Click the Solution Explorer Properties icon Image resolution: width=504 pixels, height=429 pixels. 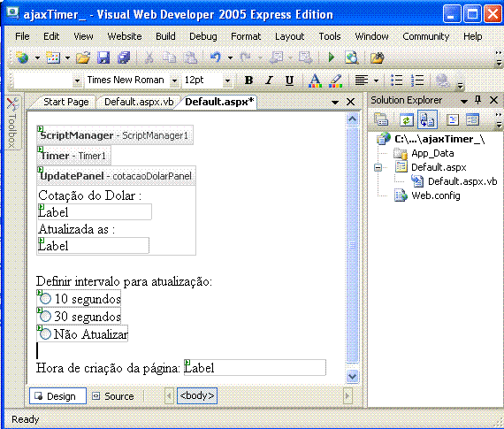[381, 120]
